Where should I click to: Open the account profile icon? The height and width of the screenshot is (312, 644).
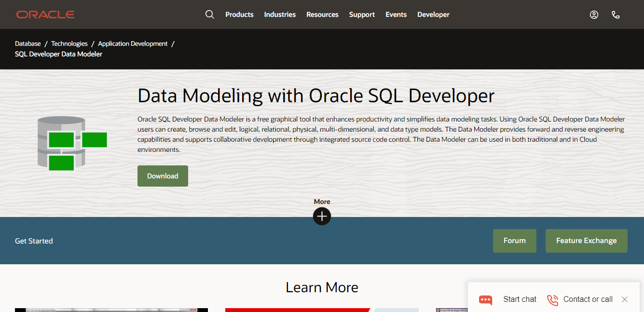pos(594,14)
